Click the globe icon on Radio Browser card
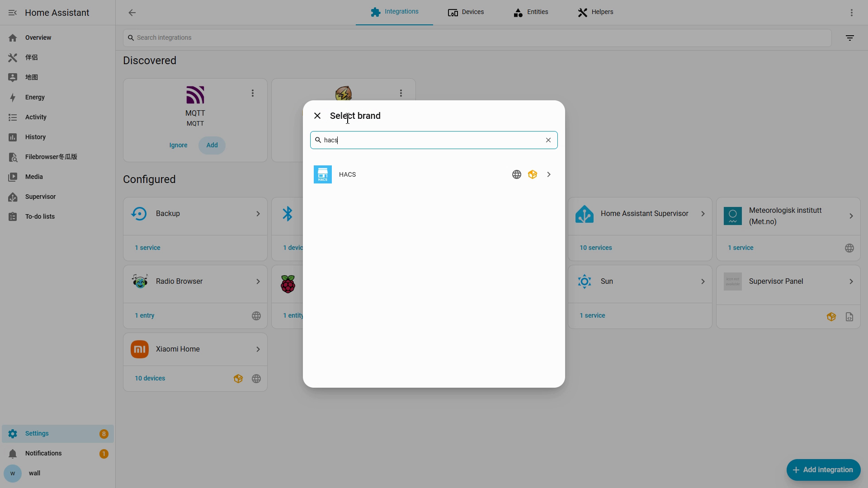The width and height of the screenshot is (868, 488). [x=256, y=316]
